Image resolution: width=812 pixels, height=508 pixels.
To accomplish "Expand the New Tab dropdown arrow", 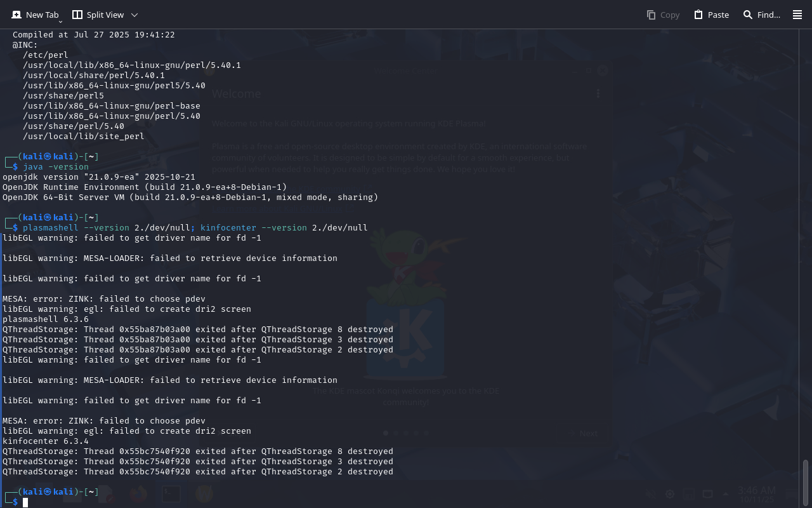I will click(60, 22).
